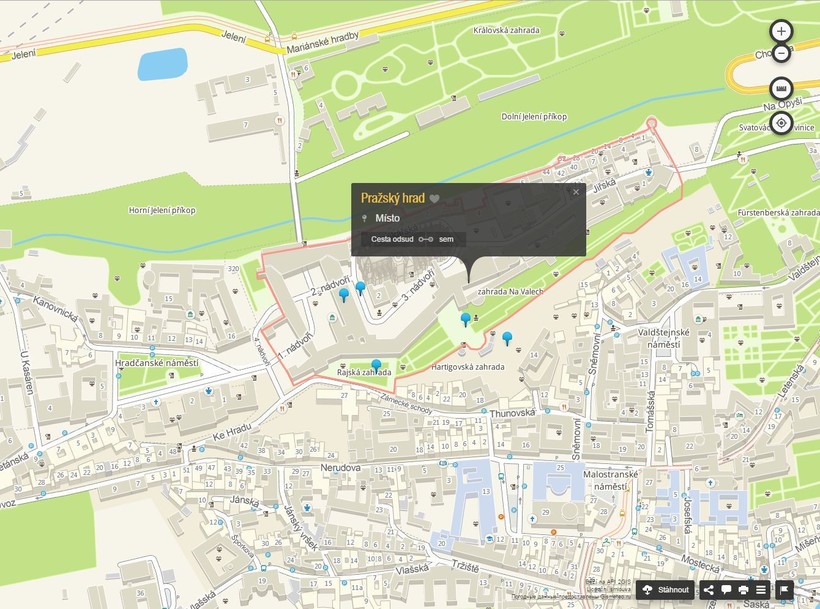The image size is (820, 609).
Task: Center map on my current location
Action: [x=781, y=123]
